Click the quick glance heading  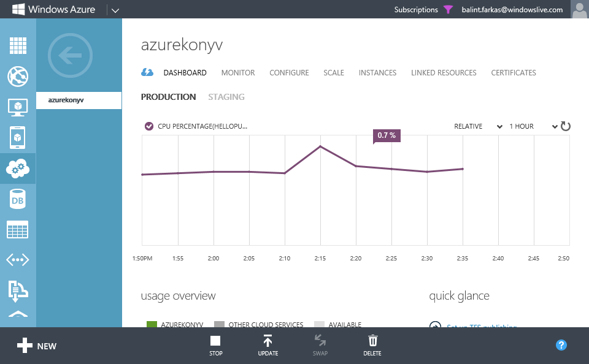point(459,296)
